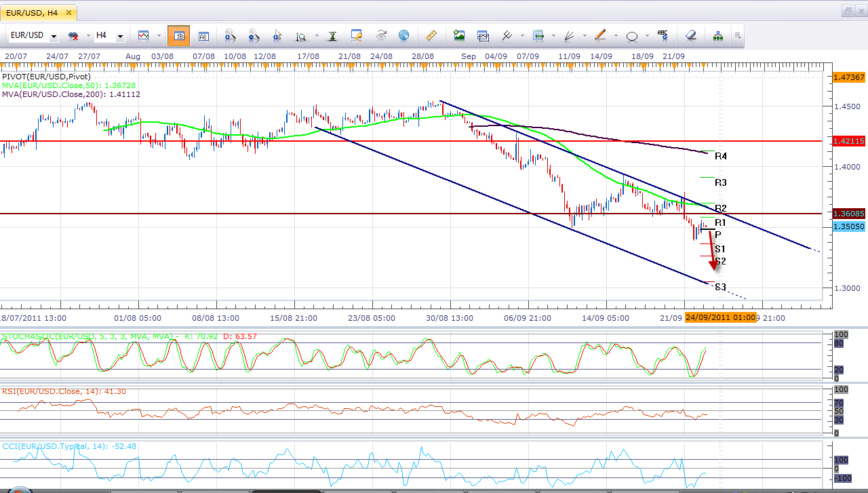868x493 pixels.
Task: Click the green hierarchy tree icon
Action: [x=718, y=35]
